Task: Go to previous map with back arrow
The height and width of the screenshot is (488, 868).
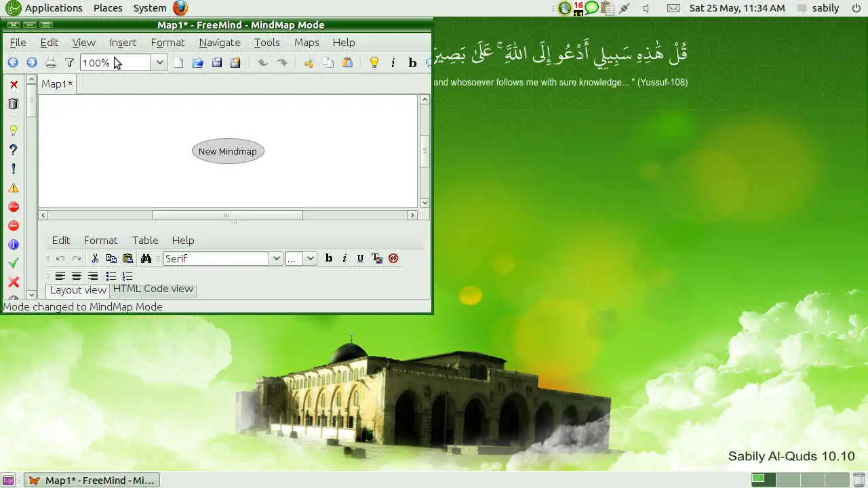Action: 13,62
